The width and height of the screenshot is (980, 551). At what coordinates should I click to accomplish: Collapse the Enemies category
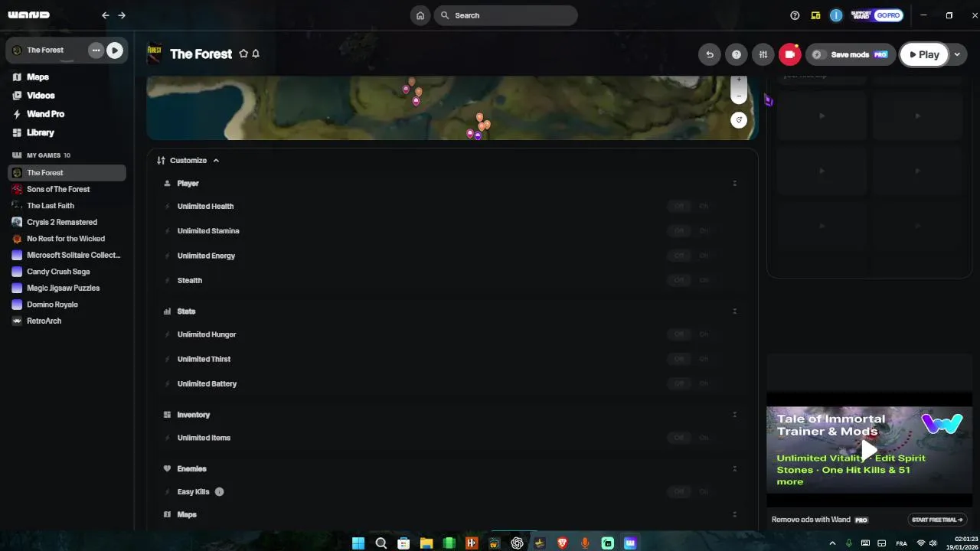734,468
